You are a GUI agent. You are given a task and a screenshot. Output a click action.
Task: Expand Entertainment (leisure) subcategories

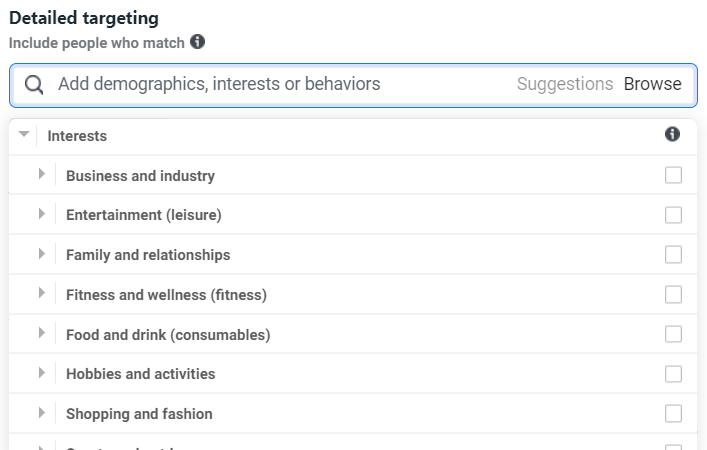coord(41,213)
